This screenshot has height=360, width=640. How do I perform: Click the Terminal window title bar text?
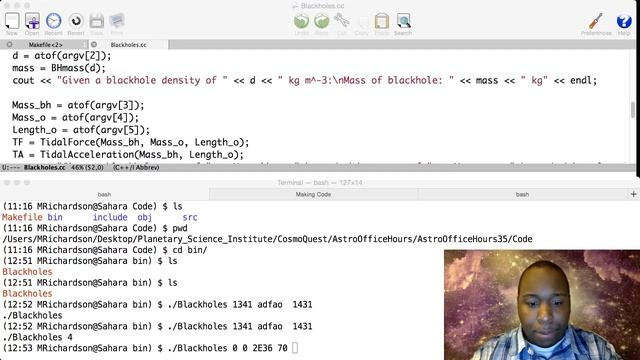320,183
